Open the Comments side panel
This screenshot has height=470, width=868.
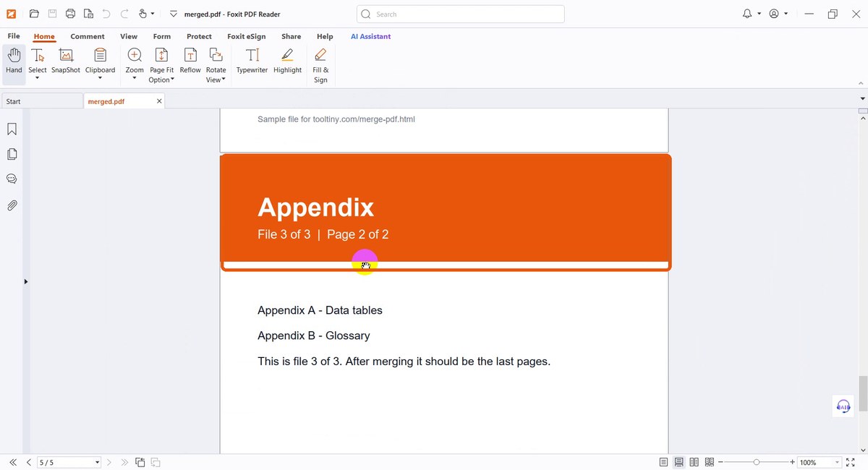[12, 179]
